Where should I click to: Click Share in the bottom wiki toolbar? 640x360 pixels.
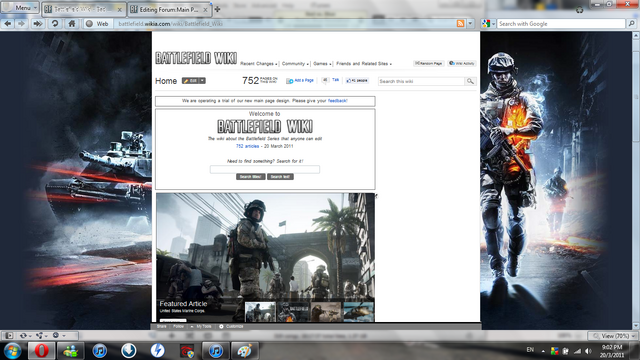tap(162, 327)
